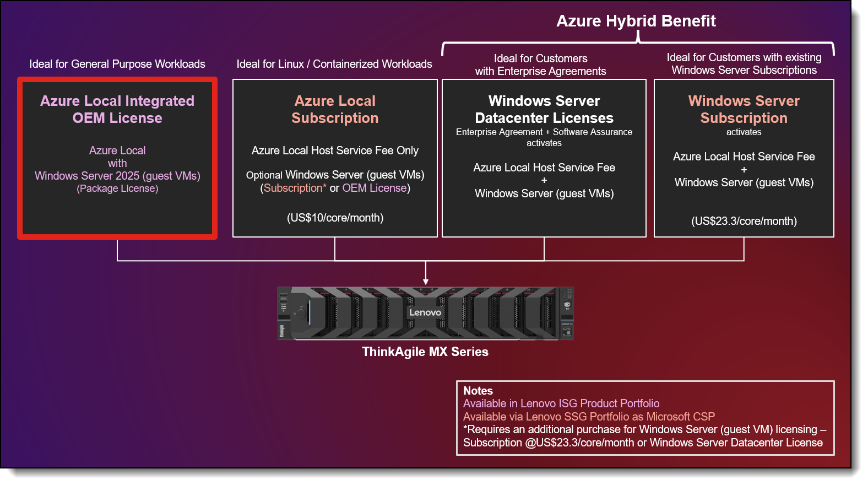Viewport: 868px width, 485px height.
Task: Select Windows Server 2025 (guest VMs) text
Action: point(117,176)
